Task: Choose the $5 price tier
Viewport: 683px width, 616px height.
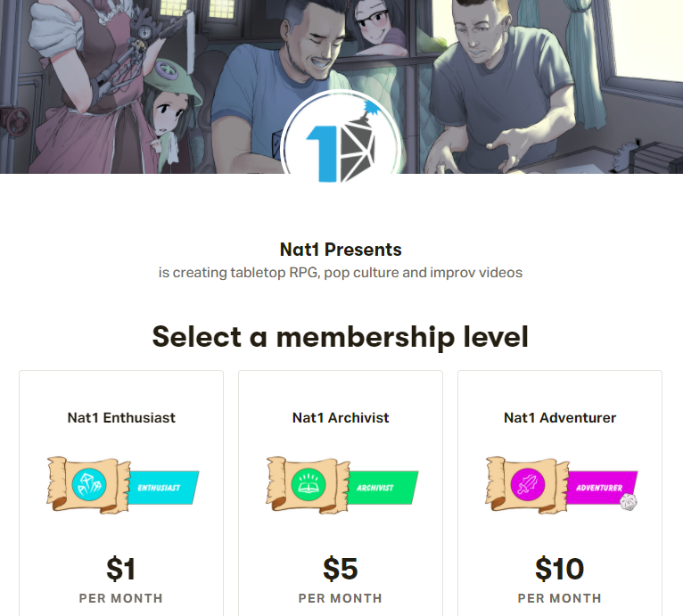Action: point(341,568)
